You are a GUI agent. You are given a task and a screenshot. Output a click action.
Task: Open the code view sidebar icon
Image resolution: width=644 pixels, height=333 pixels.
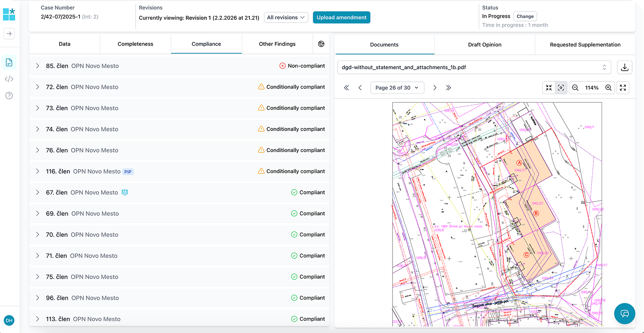pos(9,79)
